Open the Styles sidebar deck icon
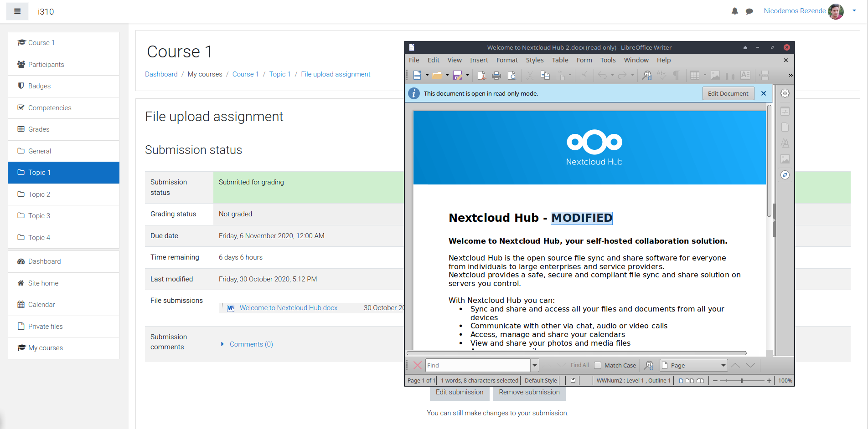This screenshot has width=868, height=429. coord(785,143)
